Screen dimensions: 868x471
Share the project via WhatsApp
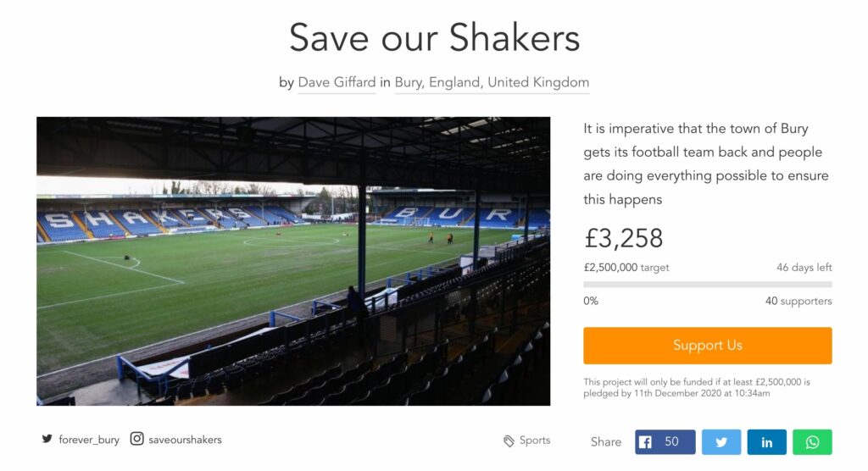812,441
